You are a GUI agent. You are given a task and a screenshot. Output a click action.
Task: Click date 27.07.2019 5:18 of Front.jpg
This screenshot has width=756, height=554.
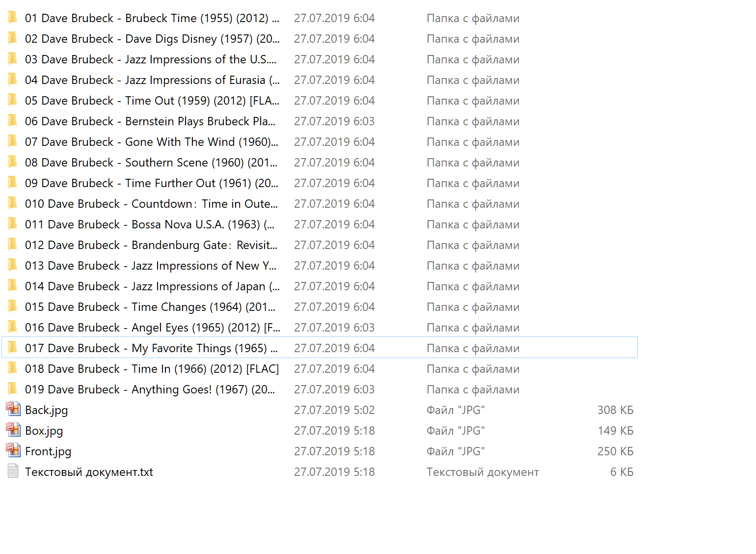click(x=334, y=451)
